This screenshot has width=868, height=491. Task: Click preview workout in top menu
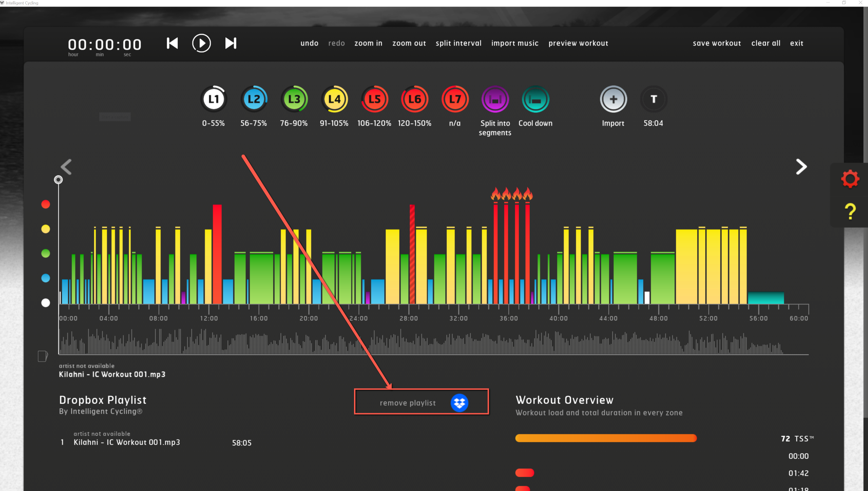click(x=578, y=43)
